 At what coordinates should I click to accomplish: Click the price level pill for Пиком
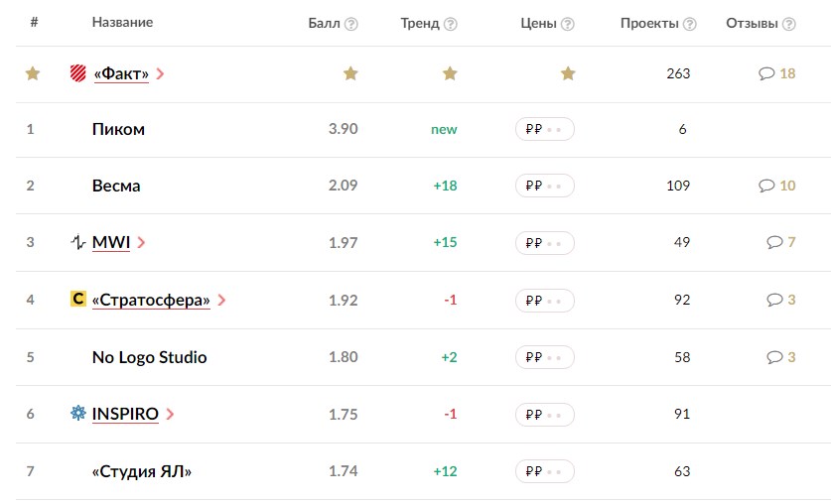pyautogui.click(x=545, y=129)
